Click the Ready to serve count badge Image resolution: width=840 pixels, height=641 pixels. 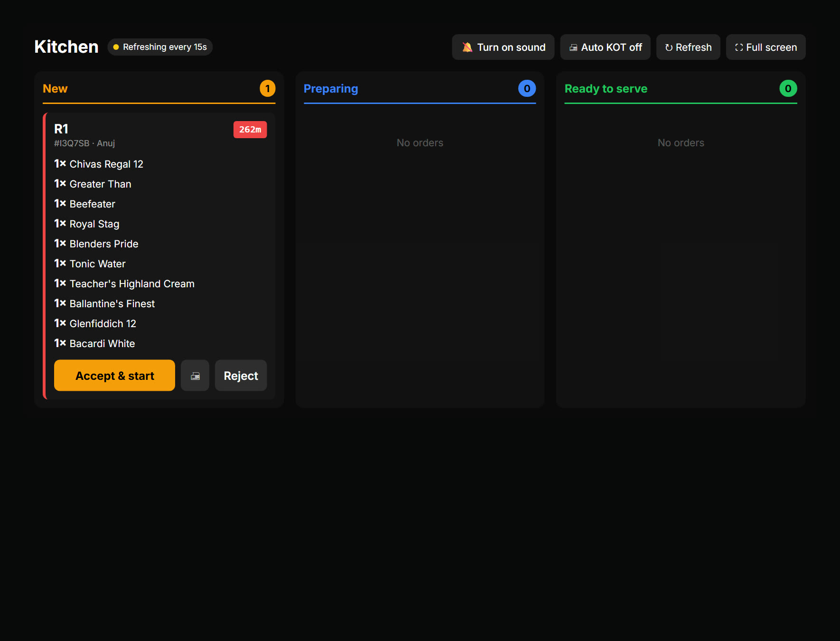(788, 88)
